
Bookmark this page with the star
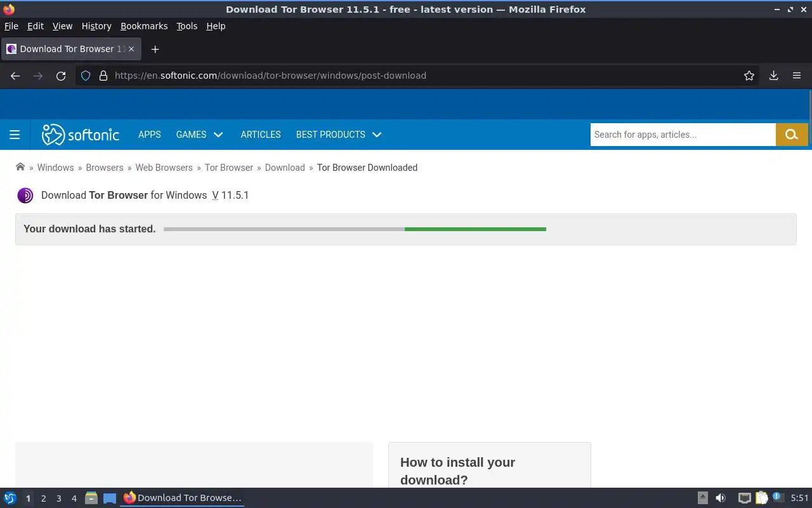click(x=749, y=76)
